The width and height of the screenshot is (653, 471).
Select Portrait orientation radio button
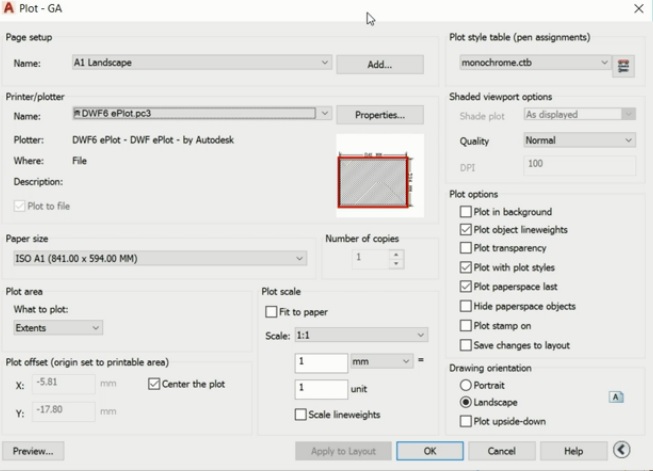point(466,385)
